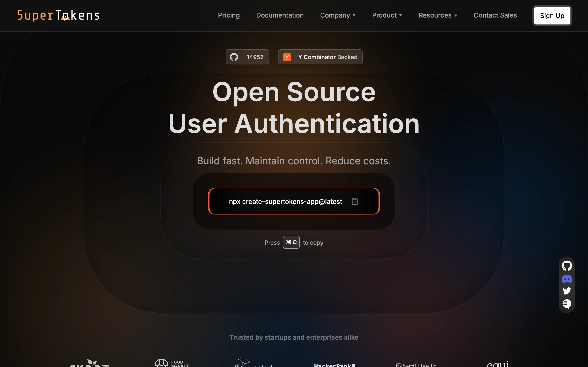The width and height of the screenshot is (588, 367).
Task: Click the HackerRank logo
Action: point(334,365)
